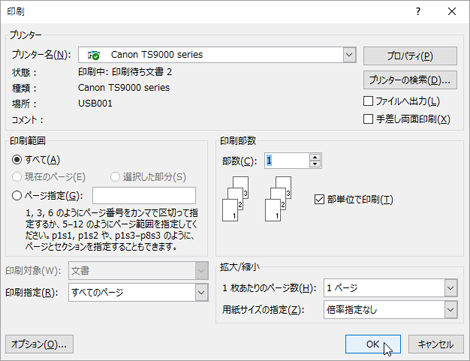The image size is (470, 361).
Task: Click the uncollated pages illustration icon
Action: [235, 199]
